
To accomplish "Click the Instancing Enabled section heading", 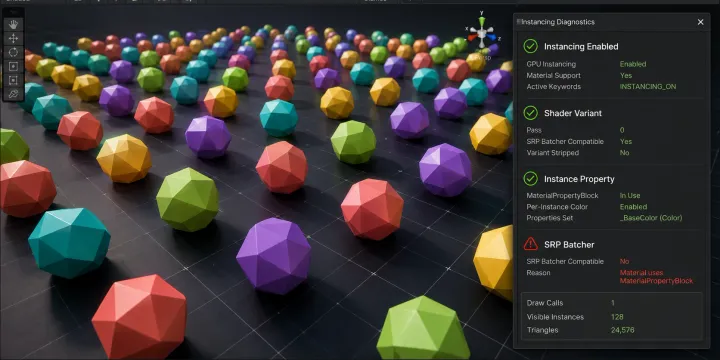I will point(581,46).
